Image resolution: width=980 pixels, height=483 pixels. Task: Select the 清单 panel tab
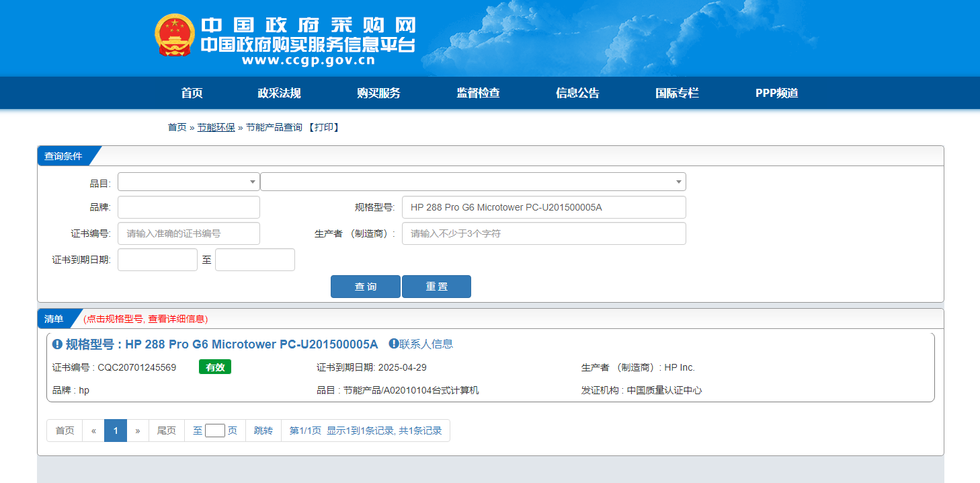tap(54, 319)
